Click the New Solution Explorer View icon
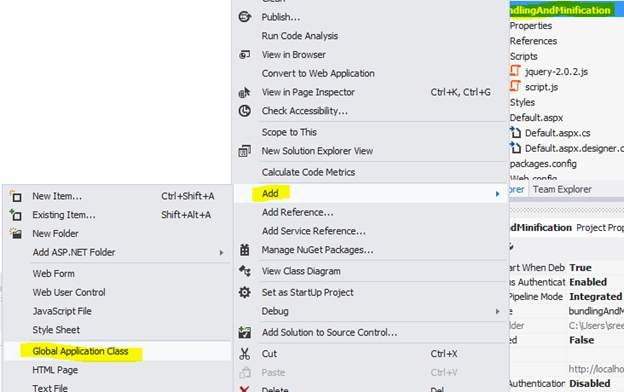Viewport: 624px width, 392px height. coord(244,151)
